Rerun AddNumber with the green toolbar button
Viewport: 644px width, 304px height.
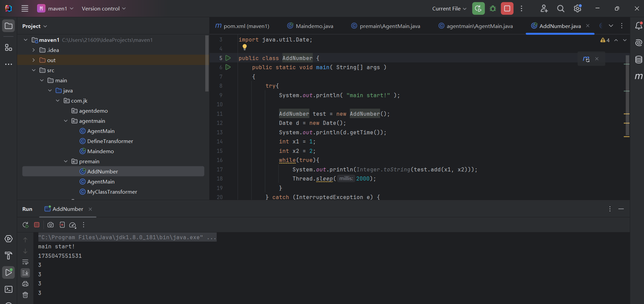[478, 8]
